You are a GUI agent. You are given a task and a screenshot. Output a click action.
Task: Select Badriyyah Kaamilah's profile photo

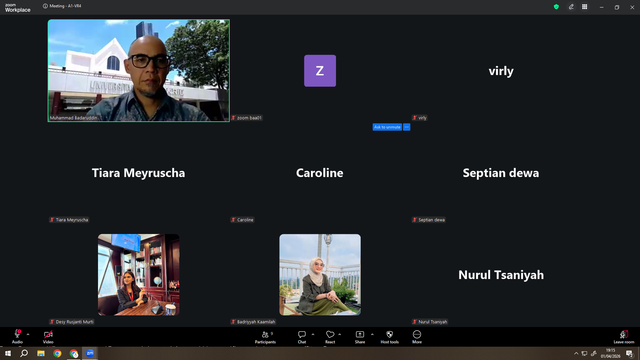(320, 275)
